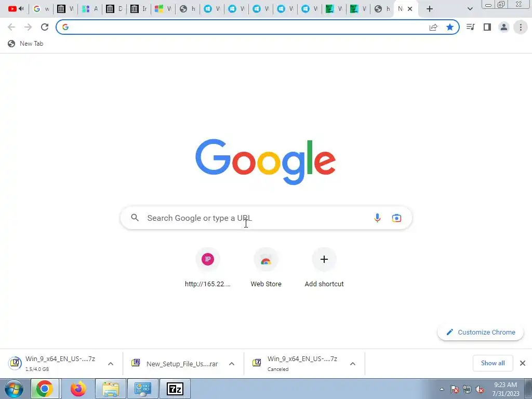
Task: Expand options for in-progress Win_9_x64 download
Action: (x=111, y=364)
